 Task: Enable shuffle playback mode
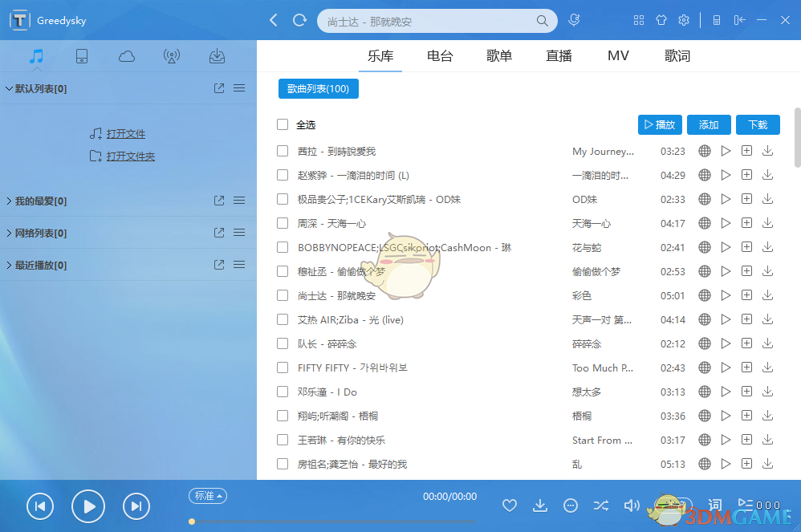[601, 506]
